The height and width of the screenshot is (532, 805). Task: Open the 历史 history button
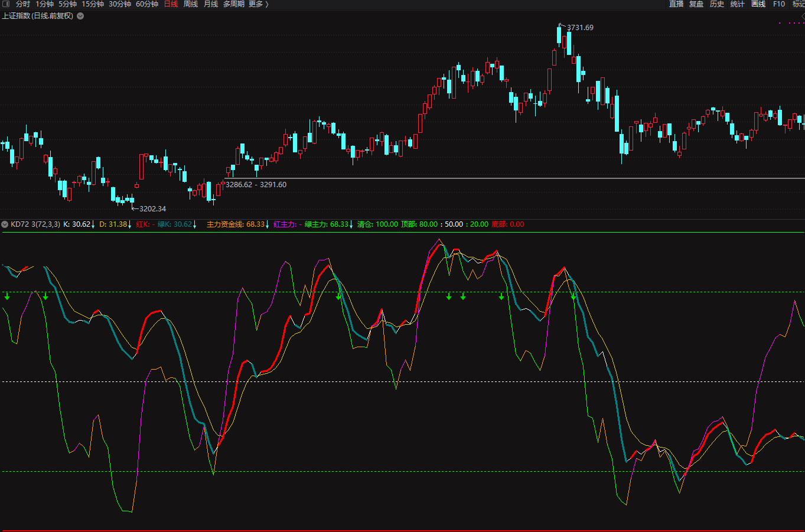click(x=717, y=4)
